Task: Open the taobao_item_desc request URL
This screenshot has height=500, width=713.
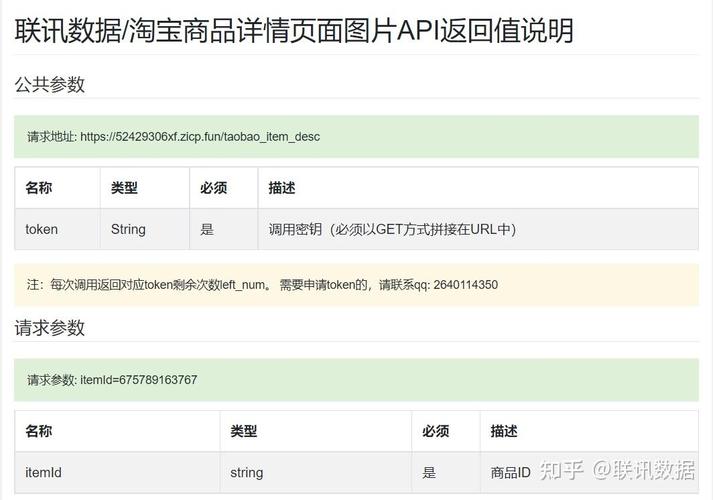Action: click(199, 137)
